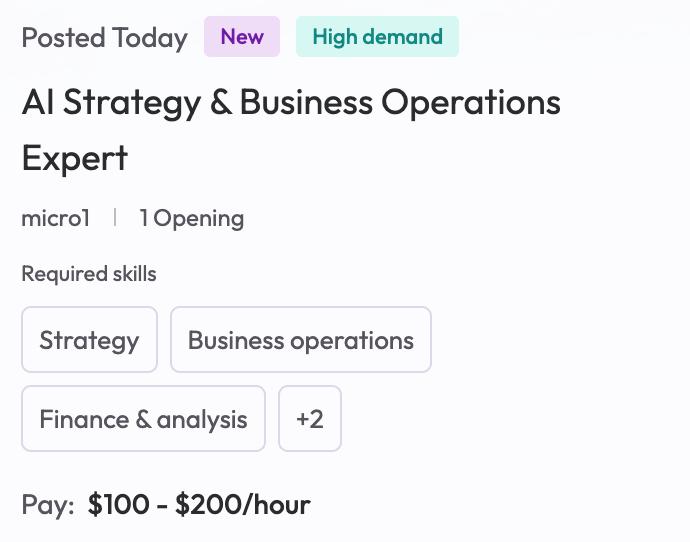Click the word Today in the posting date

tap(150, 39)
